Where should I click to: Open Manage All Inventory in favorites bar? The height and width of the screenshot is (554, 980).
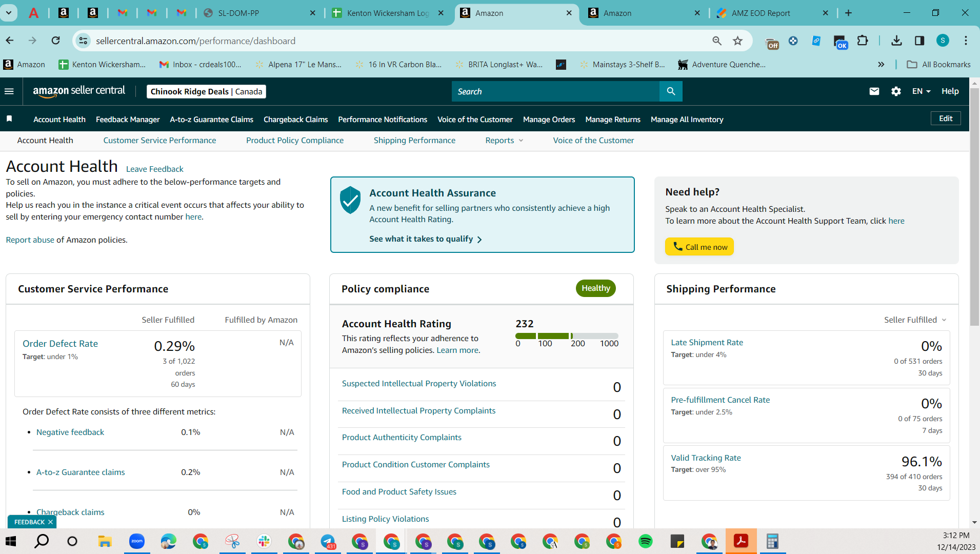point(687,119)
